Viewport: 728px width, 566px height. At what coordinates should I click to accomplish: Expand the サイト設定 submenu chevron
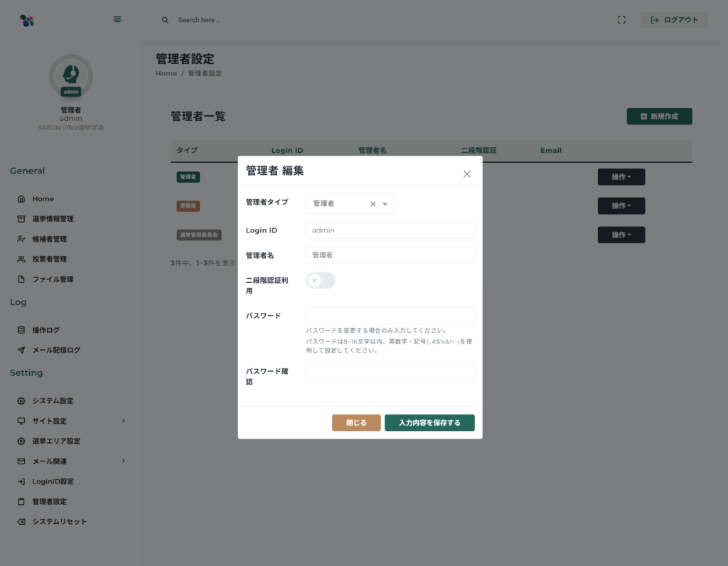(124, 421)
